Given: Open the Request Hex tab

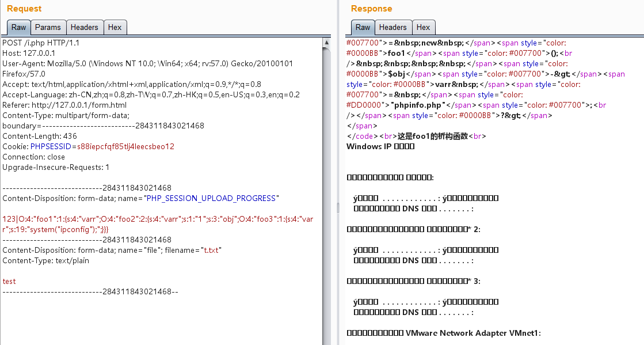Looking at the screenshot, I should point(115,28).
